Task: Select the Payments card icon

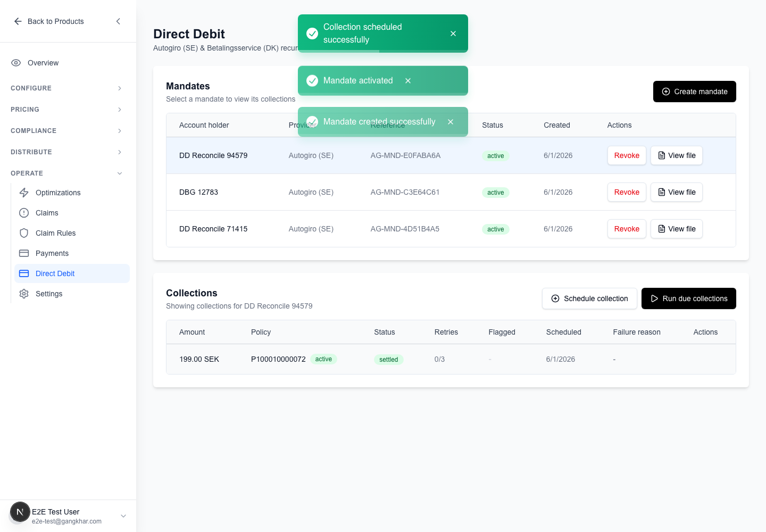Action: pyautogui.click(x=24, y=253)
